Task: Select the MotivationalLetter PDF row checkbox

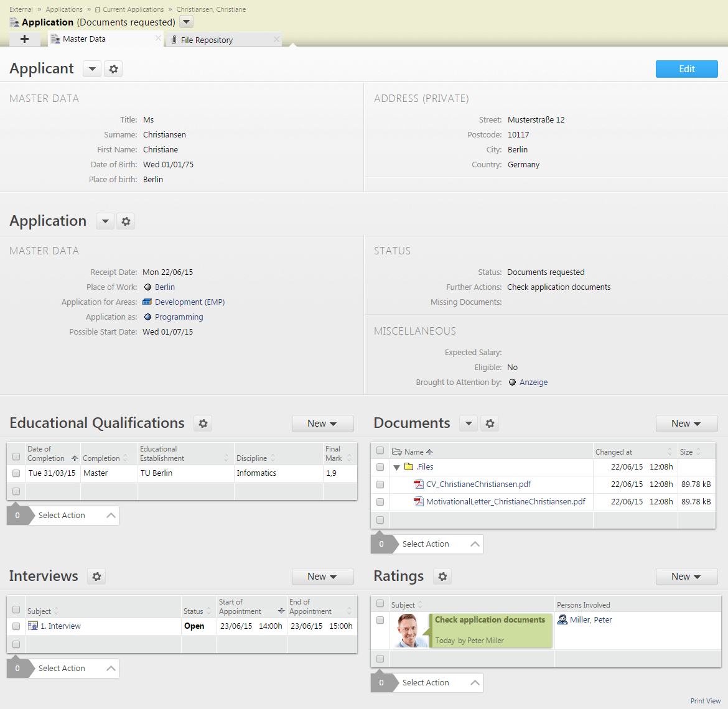Action: coord(380,502)
